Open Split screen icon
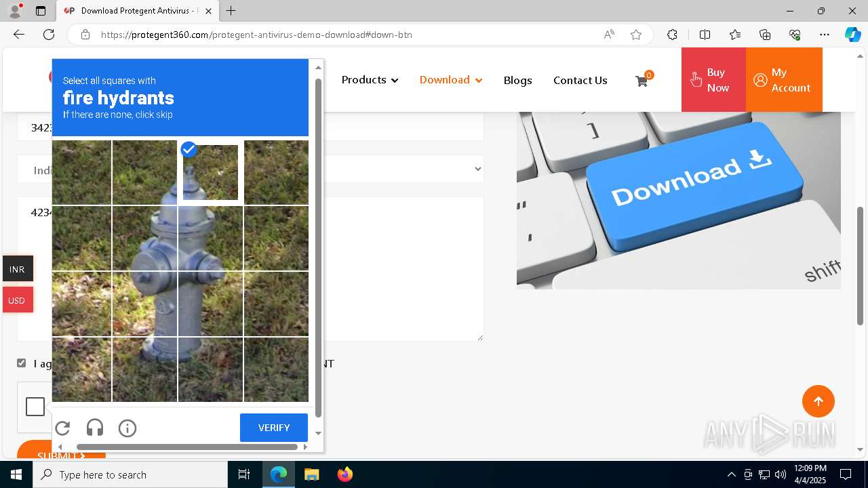Viewport: 868px width, 488px height. tap(705, 35)
